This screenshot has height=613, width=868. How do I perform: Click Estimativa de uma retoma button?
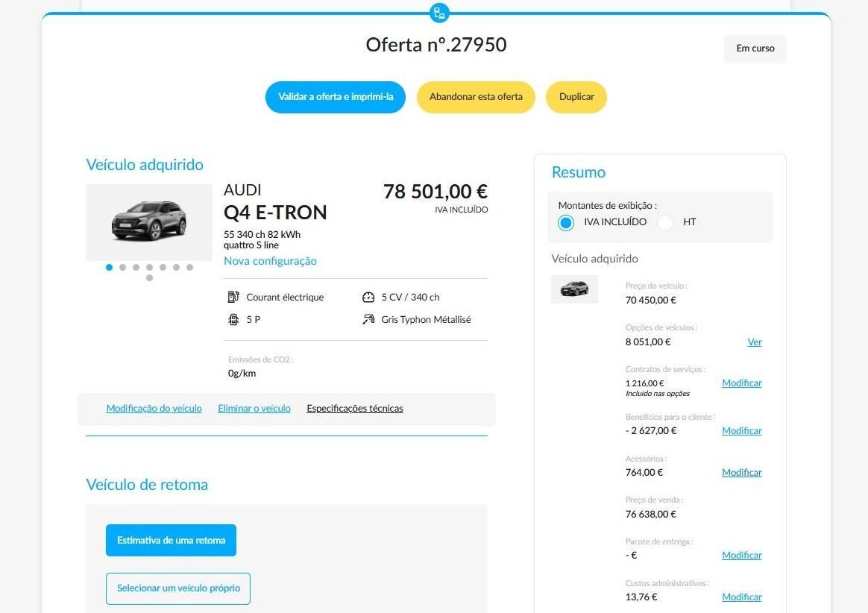171,541
